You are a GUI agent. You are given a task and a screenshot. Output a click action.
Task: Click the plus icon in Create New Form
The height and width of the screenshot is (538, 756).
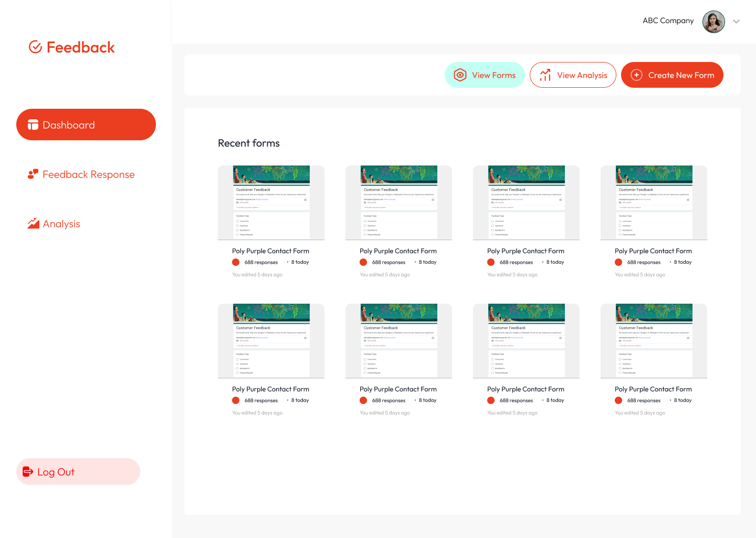(x=636, y=75)
